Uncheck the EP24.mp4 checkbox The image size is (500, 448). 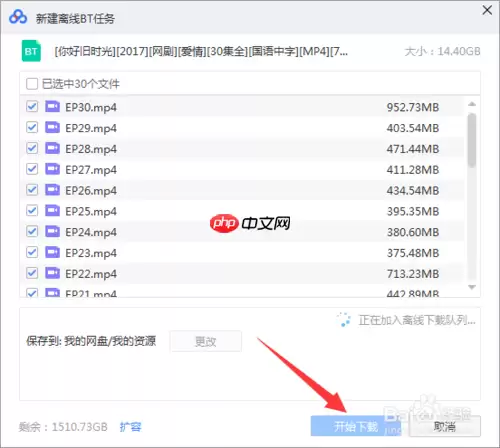point(32,232)
